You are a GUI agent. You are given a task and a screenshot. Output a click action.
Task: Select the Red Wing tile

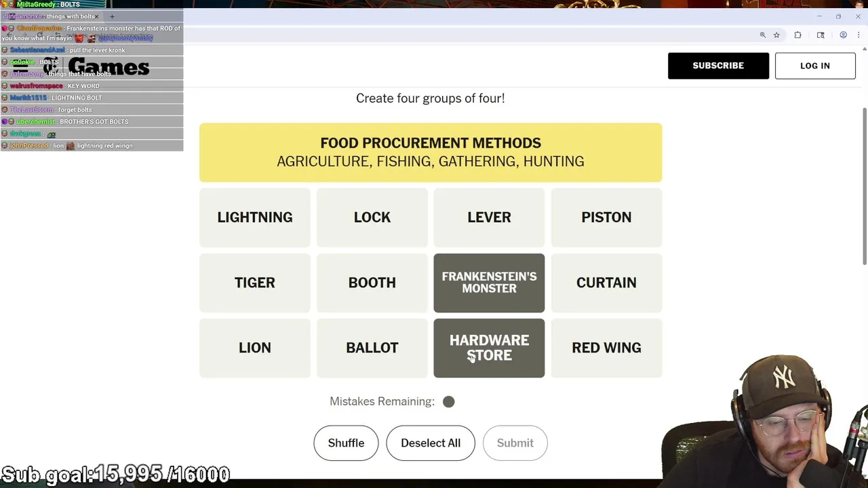[606, 348]
